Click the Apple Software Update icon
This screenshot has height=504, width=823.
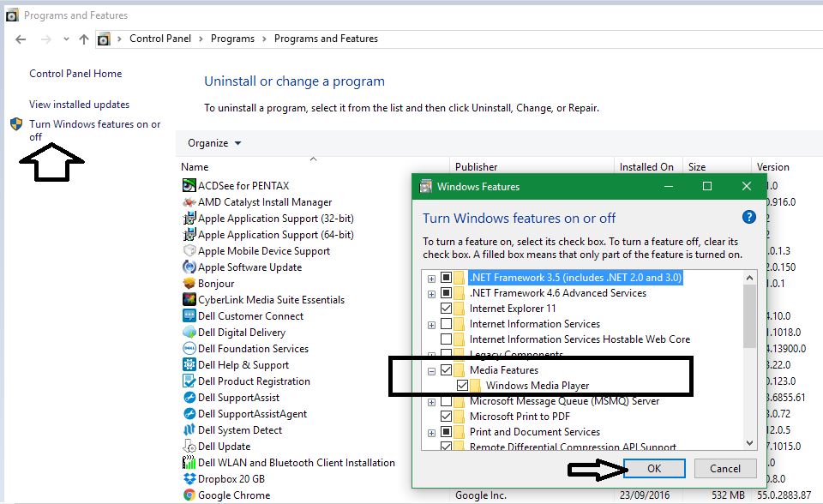tap(189, 267)
